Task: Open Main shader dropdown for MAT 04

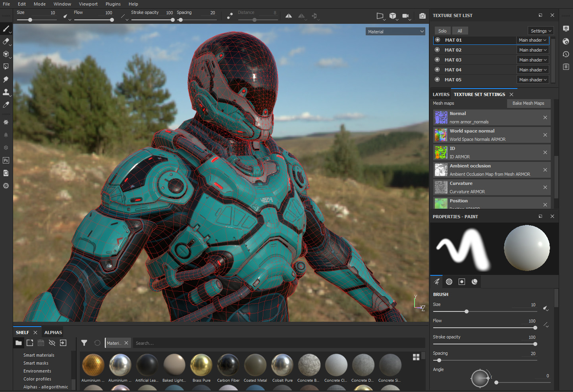Action: 533,70
